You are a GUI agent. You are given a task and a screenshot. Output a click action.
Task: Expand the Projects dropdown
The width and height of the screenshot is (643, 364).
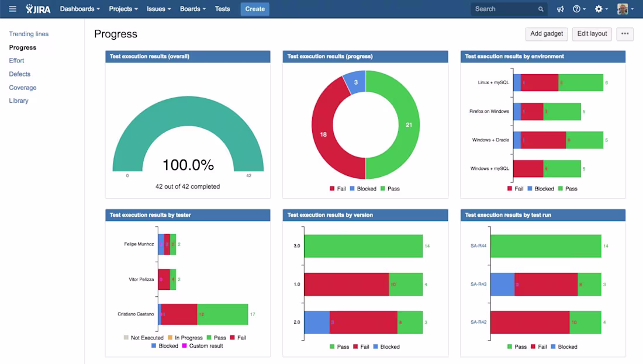[123, 9]
